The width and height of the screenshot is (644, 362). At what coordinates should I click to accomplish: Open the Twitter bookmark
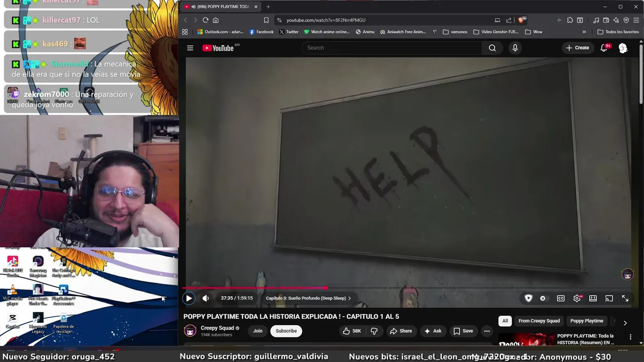tap(289, 32)
